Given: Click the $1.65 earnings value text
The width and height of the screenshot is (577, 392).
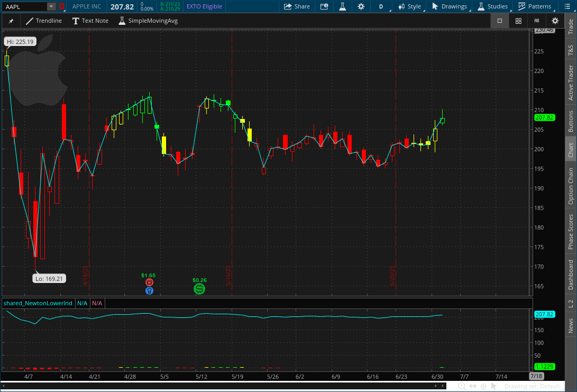Looking at the screenshot, I should [148, 275].
